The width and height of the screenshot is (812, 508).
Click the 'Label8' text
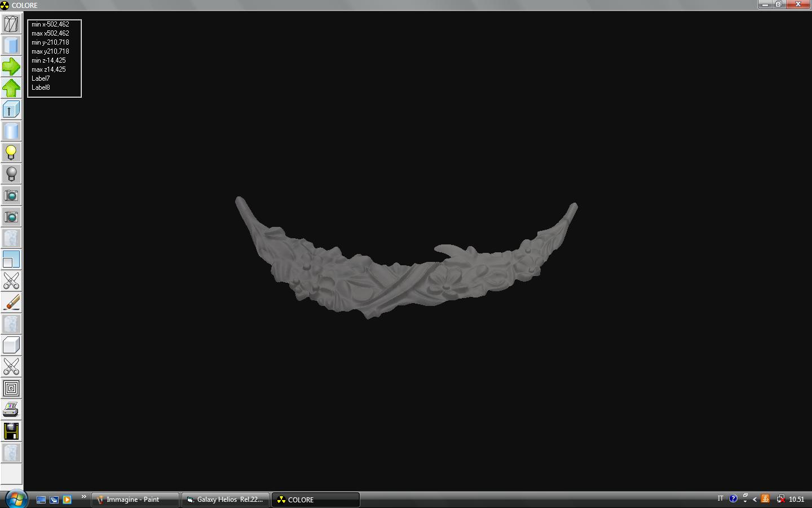pyautogui.click(x=41, y=87)
